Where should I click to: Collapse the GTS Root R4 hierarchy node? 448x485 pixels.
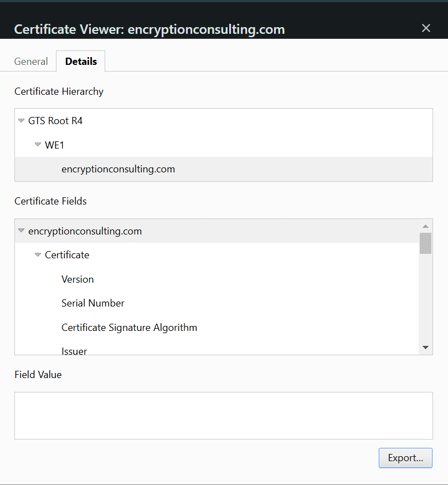[22, 121]
